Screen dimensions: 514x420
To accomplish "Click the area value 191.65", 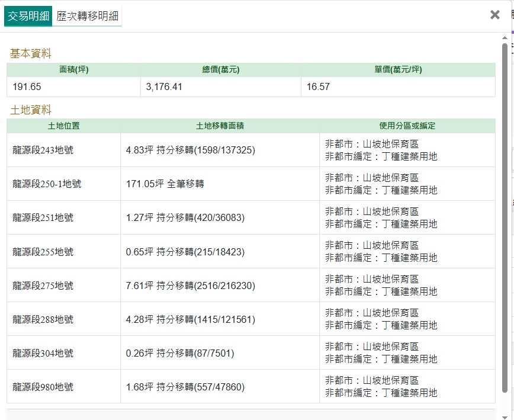I will [x=27, y=87].
